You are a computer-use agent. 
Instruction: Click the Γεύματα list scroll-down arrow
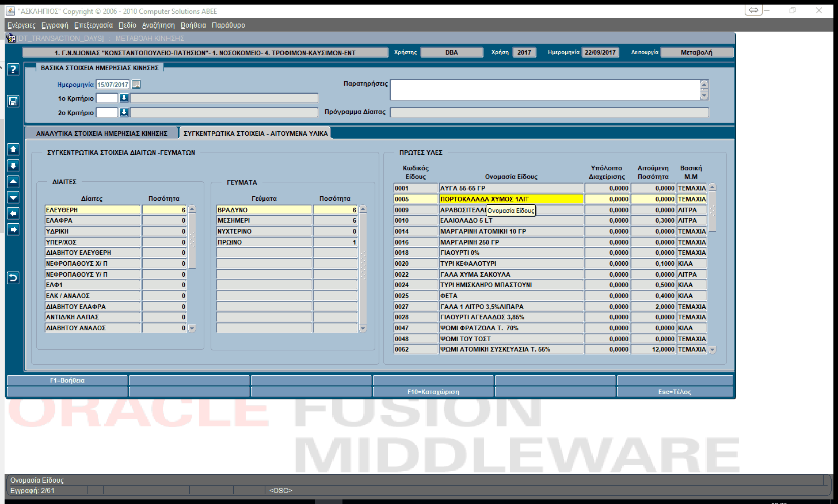[x=363, y=329]
